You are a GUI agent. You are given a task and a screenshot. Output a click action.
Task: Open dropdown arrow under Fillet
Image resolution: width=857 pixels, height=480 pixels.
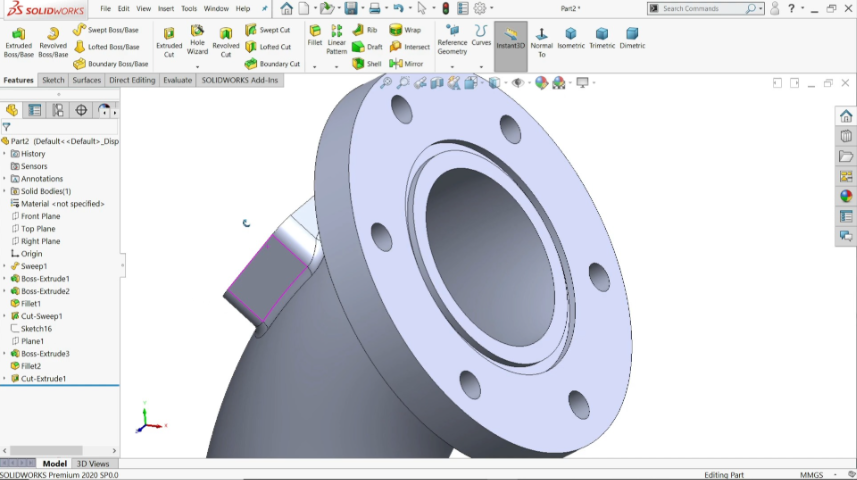click(314, 67)
